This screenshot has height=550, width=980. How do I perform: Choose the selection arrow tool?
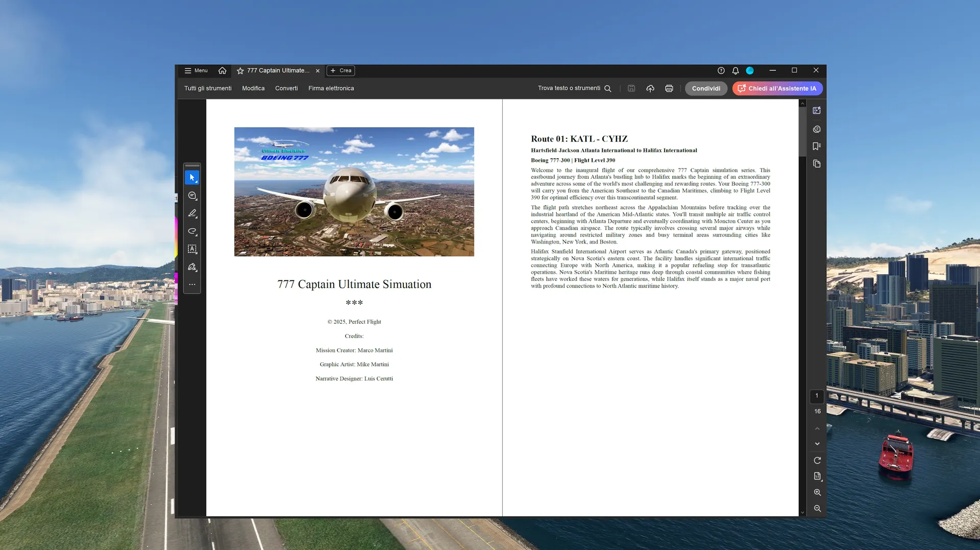click(192, 178)
